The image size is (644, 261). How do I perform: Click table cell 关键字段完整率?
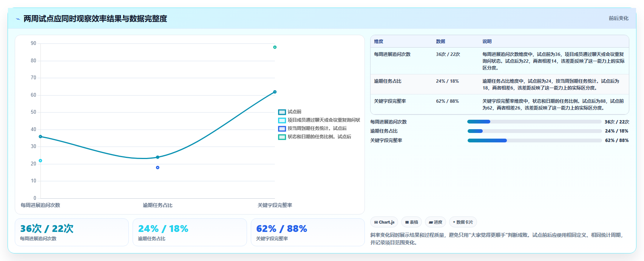pos(390,101)
